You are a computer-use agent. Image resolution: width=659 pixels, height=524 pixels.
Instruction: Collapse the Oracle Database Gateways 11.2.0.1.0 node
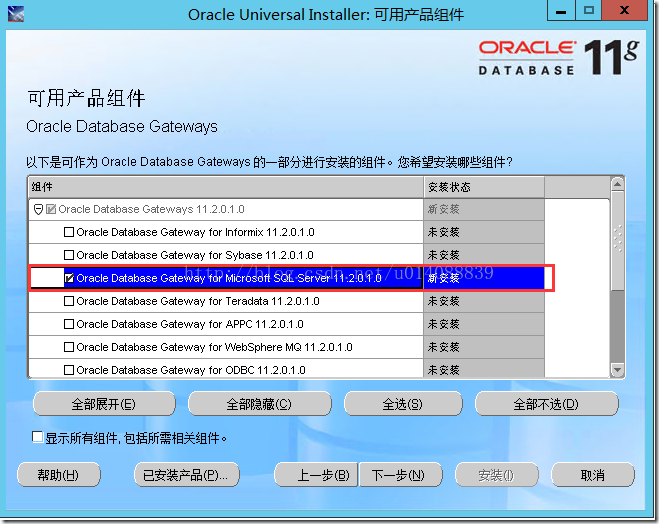point(38,209)
